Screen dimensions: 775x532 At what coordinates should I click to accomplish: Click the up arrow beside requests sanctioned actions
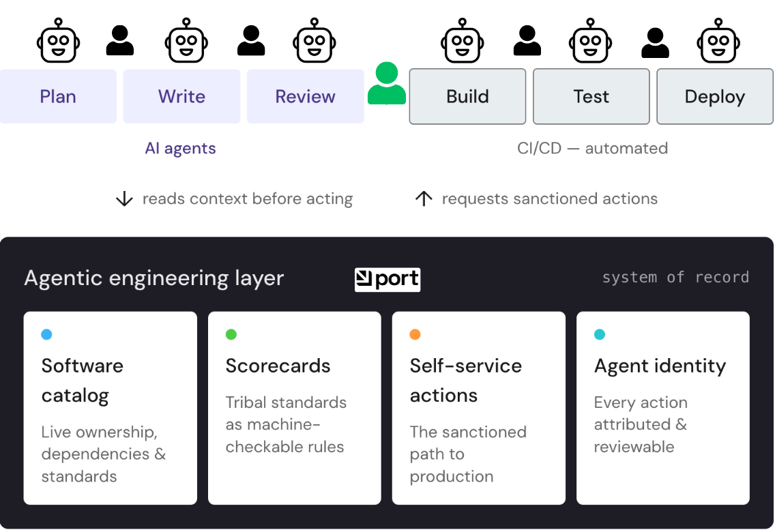(424, 198)
